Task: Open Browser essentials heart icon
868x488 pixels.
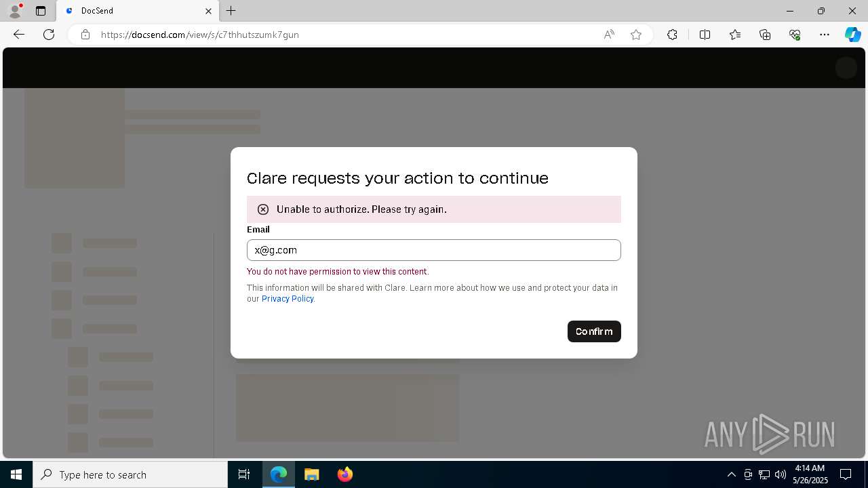Action: [x=795, y=35]
